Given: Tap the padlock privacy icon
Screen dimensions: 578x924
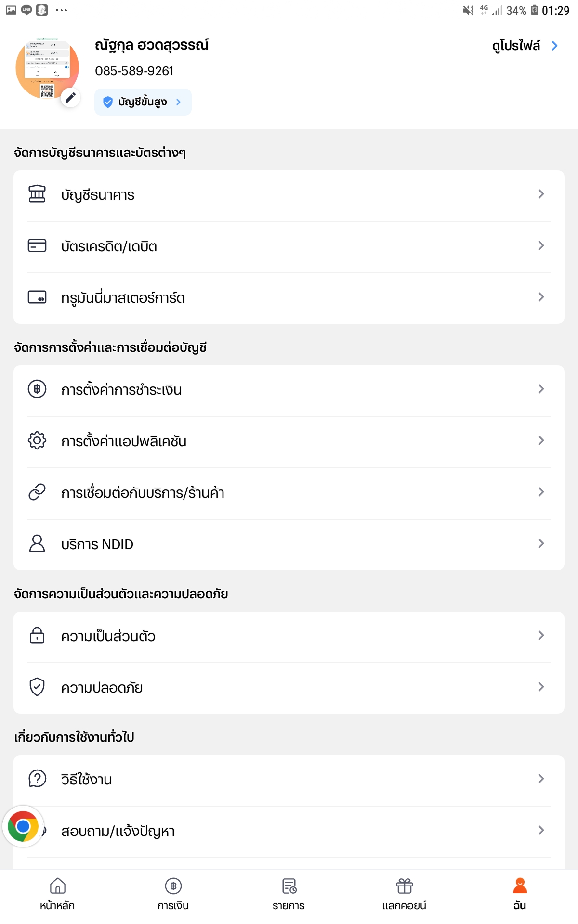Looking at the screenshot, I should point(37,635).
